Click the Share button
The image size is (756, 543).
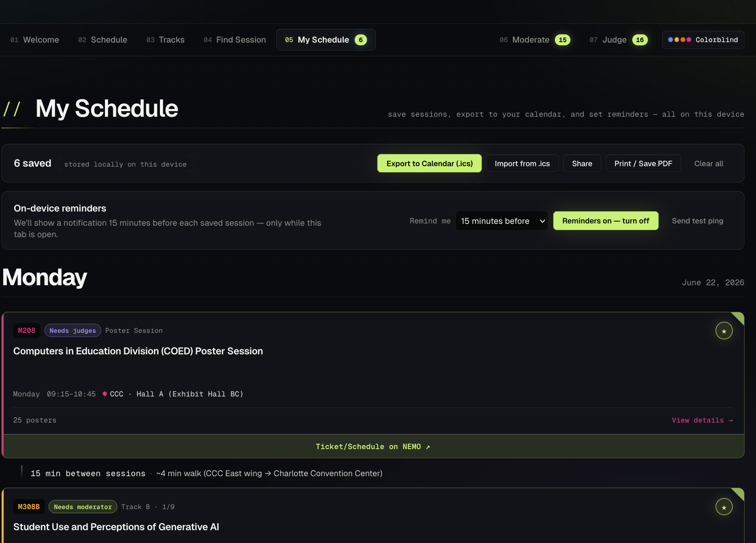[582, 163]
